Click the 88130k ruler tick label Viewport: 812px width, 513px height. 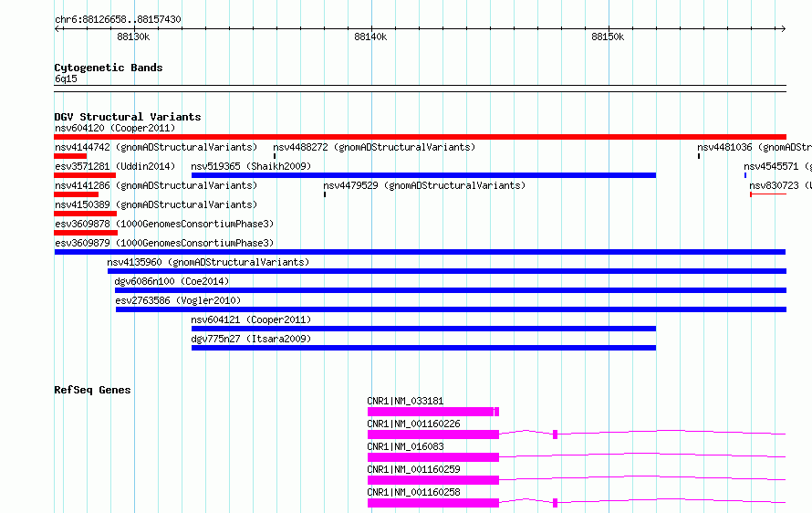[x=133, y=37]
